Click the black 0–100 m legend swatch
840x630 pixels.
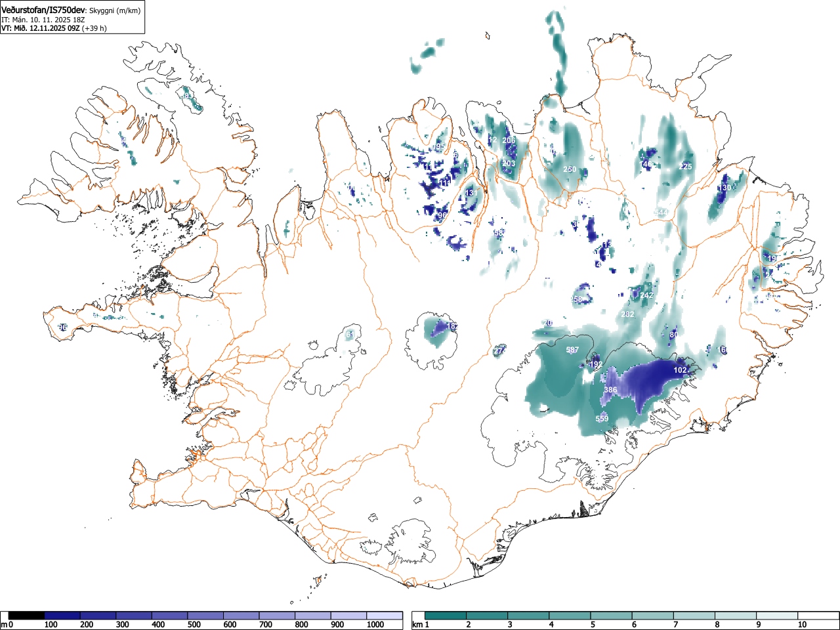[27, 616]
